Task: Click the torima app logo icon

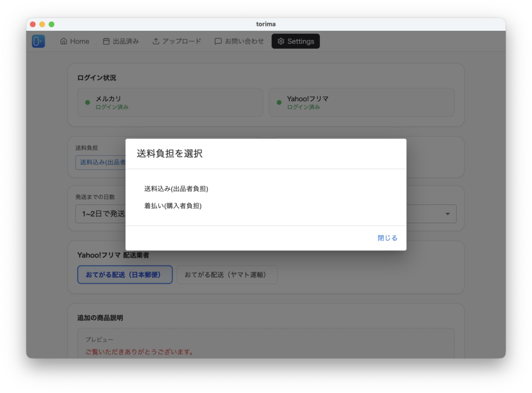Action: click(38, 42)
